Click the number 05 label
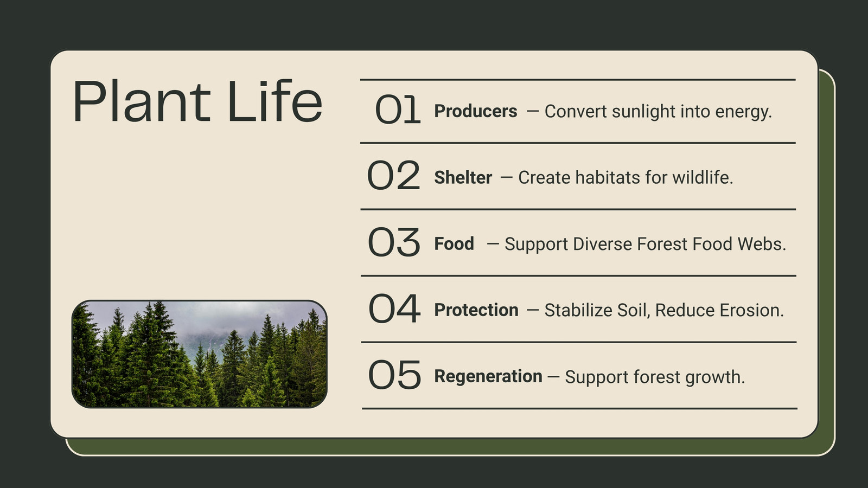Image resolution: width=868 pixels, height=488 pixels. pos(394,375)
